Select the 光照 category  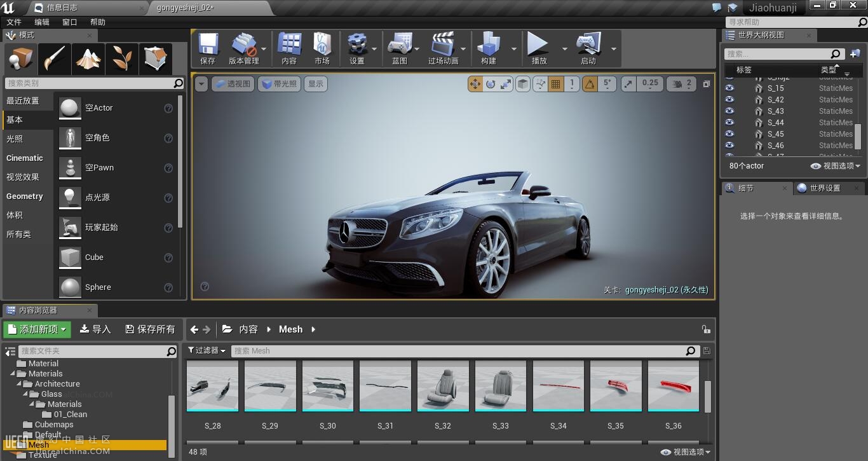tap(28, 139)
